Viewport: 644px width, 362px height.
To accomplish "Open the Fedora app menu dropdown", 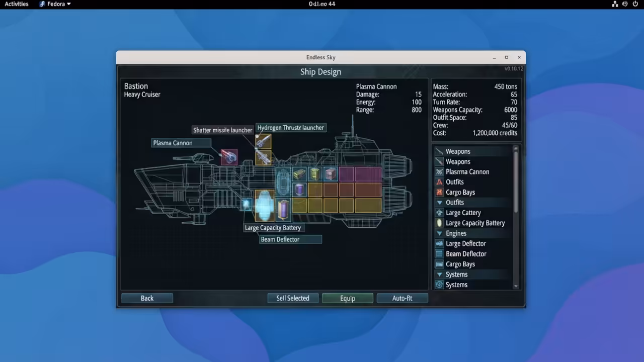I will (x=55, y=4).
